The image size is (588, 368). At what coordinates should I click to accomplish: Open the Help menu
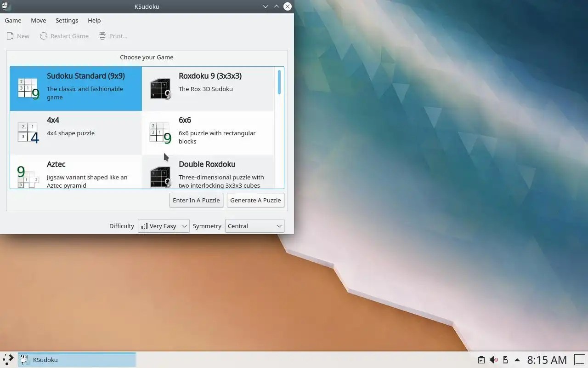tap(94, 20)
